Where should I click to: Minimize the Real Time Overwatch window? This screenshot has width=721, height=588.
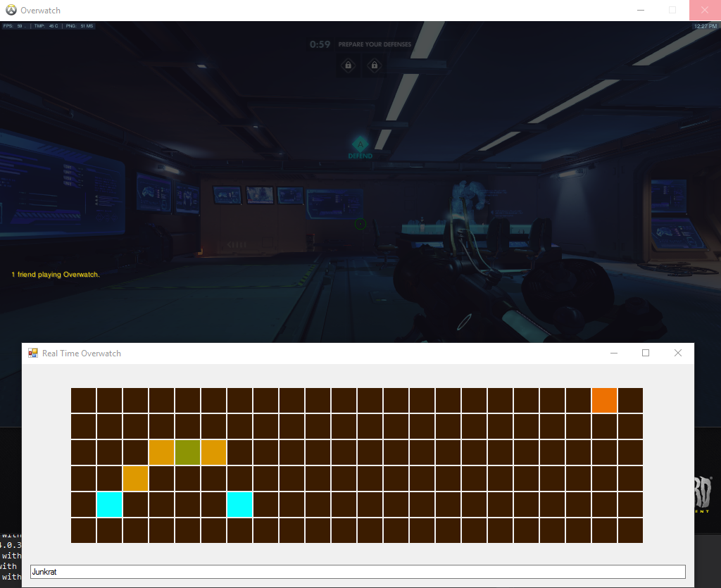click(614, 353)
